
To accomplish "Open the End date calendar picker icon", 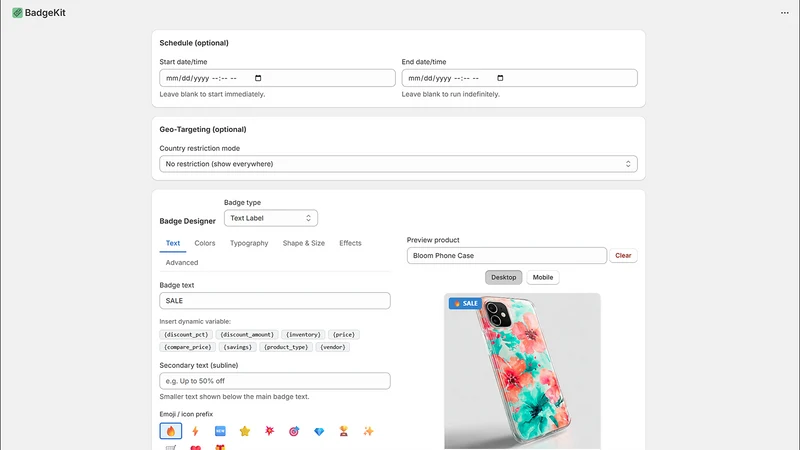I will (x=500, y=78).
